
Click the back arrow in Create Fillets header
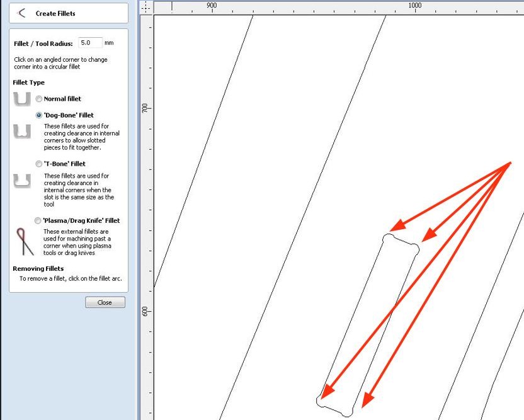click(21, 13)
